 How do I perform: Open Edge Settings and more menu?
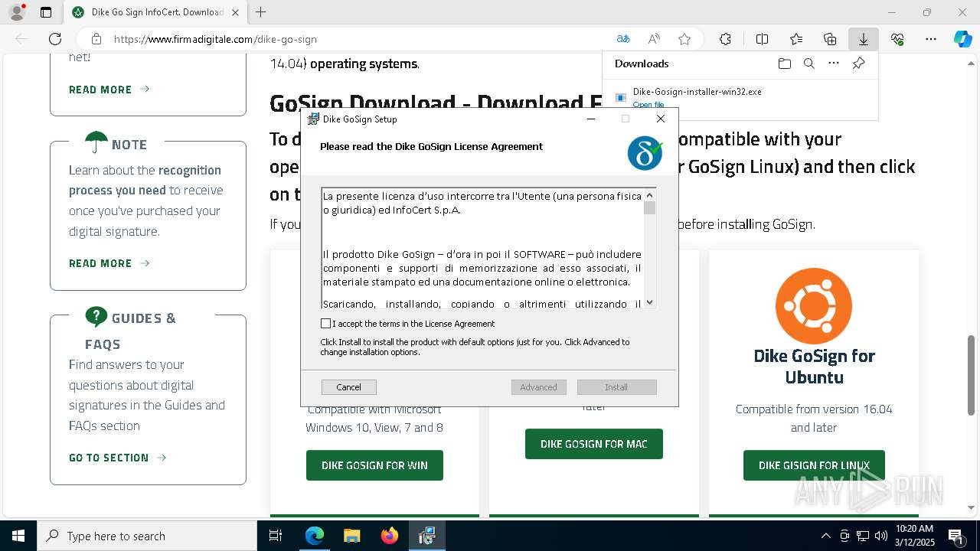click(x=931, y=39)
